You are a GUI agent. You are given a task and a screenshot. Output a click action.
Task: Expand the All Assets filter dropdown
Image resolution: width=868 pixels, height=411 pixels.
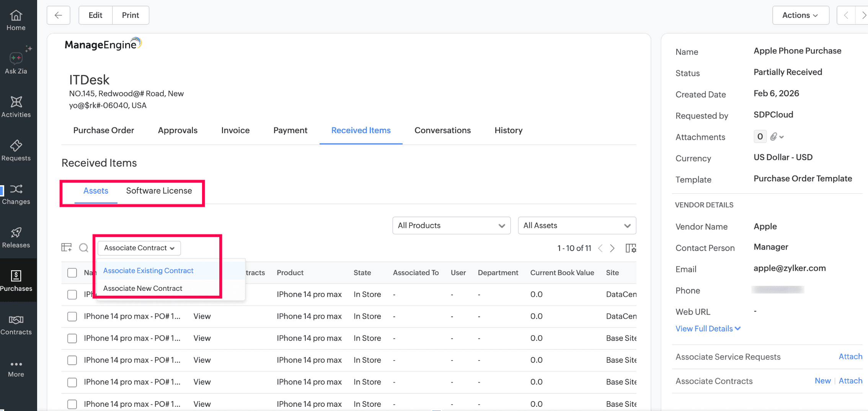pyautogui.click(x=577, y=225)
